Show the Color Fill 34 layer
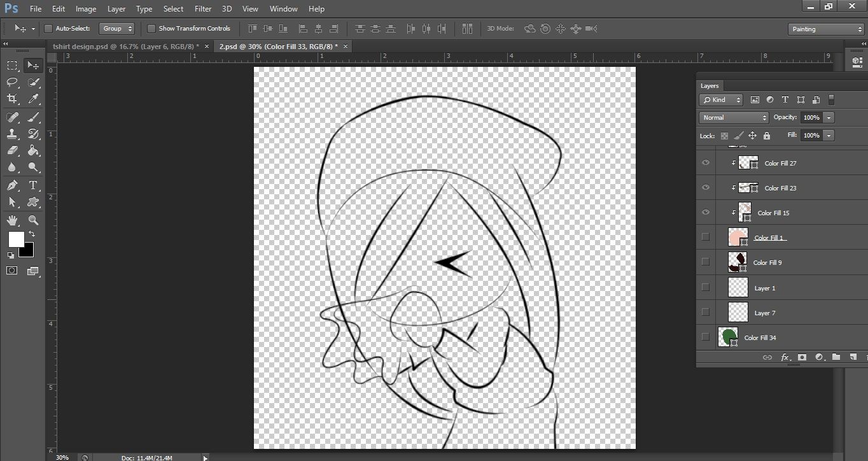Screen dimensions: 868x461 (x=705, y=337)
